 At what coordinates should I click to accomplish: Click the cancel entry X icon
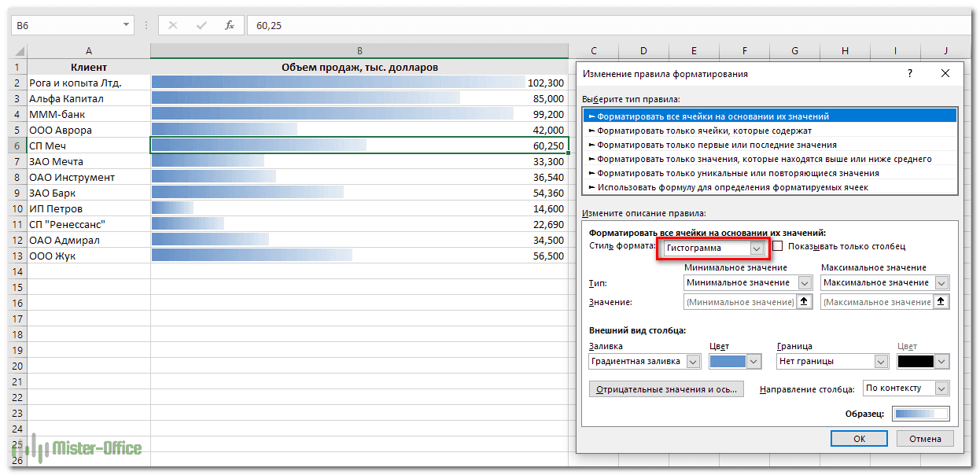pos(173,25)
